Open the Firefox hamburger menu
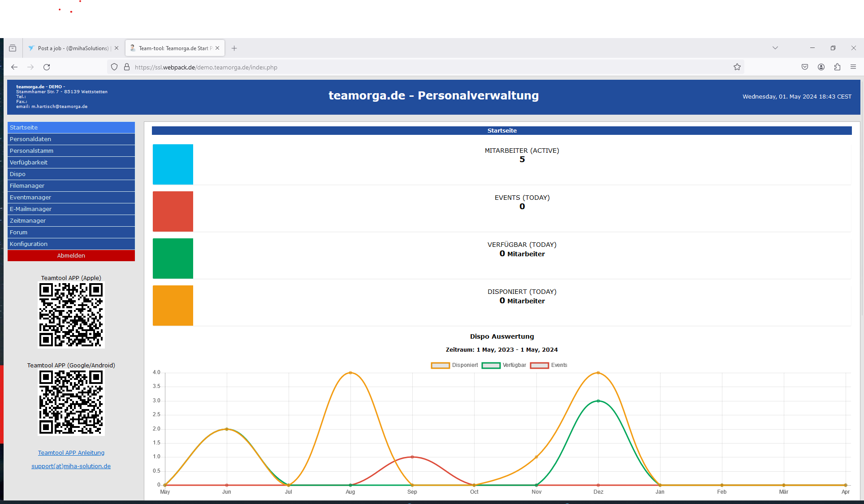This screenshot has width=864, height=504. point(853,67)
